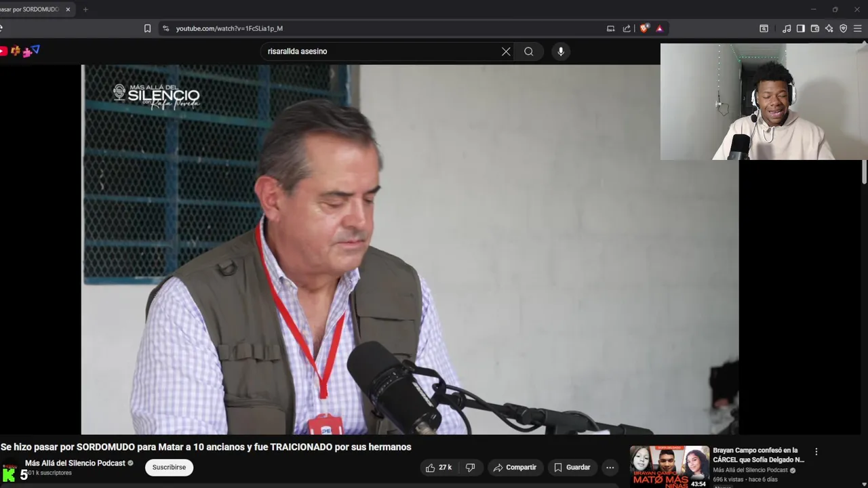The height and width of the screenshot is (488, 868).
Task: Open more actions menu beside Guardar
Action: pos(610,468)
